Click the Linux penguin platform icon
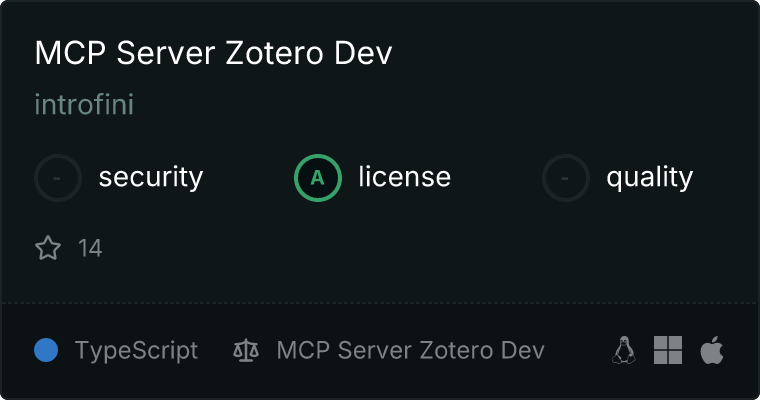Screen dimensions: 760x400 pyautogui.click(x=624, y=350)
